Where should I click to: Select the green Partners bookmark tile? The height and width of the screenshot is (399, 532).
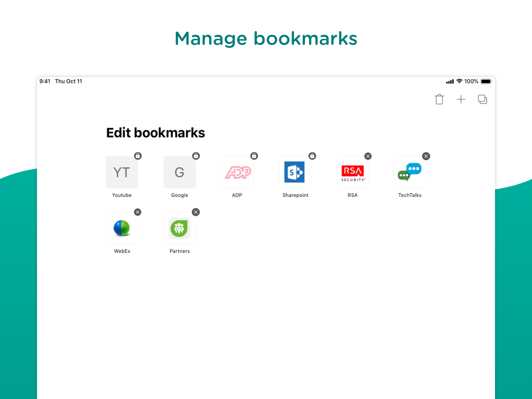179,228
